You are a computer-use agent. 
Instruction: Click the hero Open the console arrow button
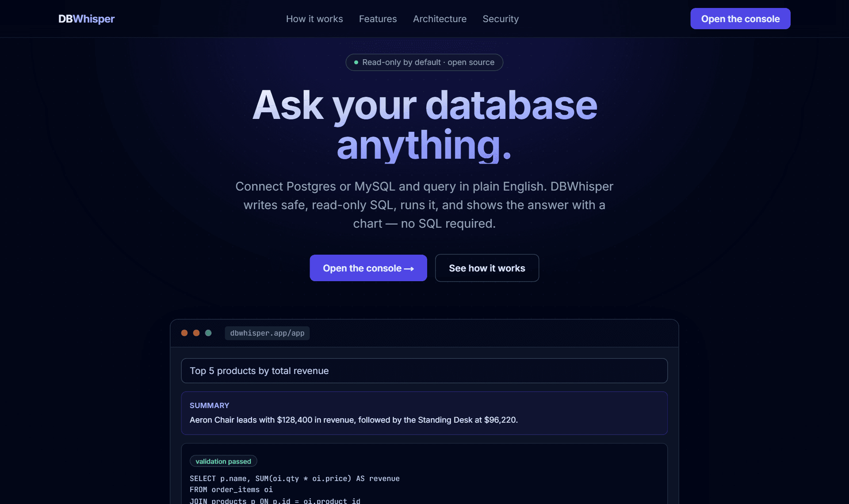point(368,268)
